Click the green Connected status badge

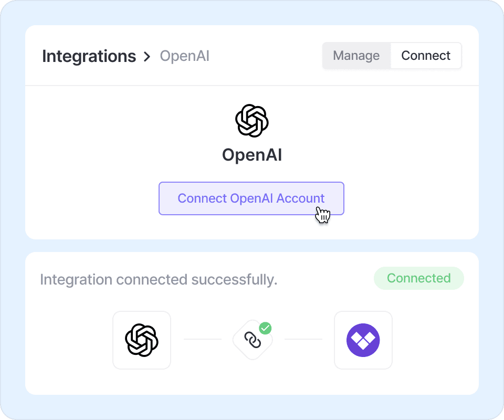pos(418,278)
